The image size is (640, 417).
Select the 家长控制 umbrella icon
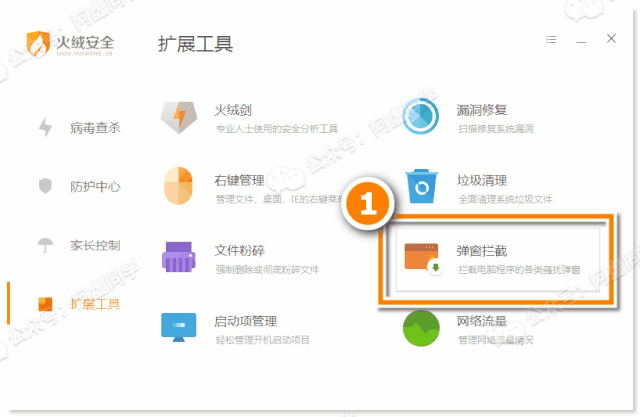tap(45, 245)
